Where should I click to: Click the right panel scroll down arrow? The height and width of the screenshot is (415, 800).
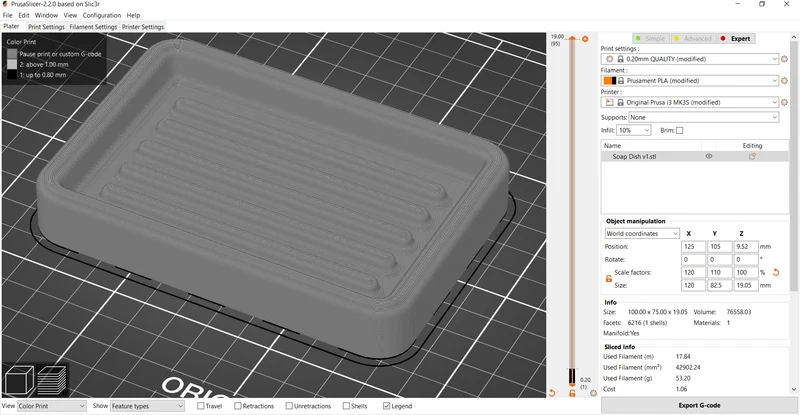[x=794, y=389]
